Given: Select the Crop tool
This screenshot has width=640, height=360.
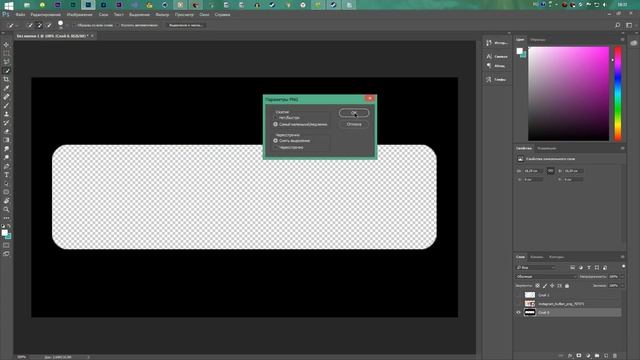Looking at the screenshot, I should pyautogui.click(x=6, y=79).
